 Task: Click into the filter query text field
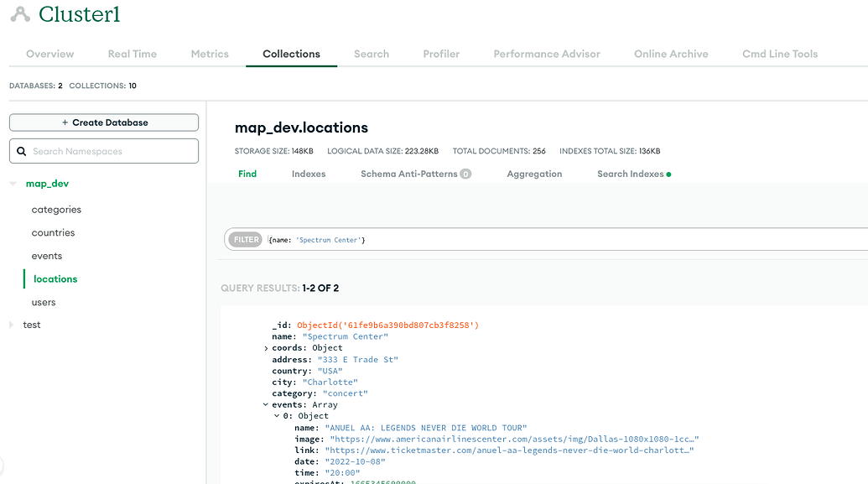(562, 240)
